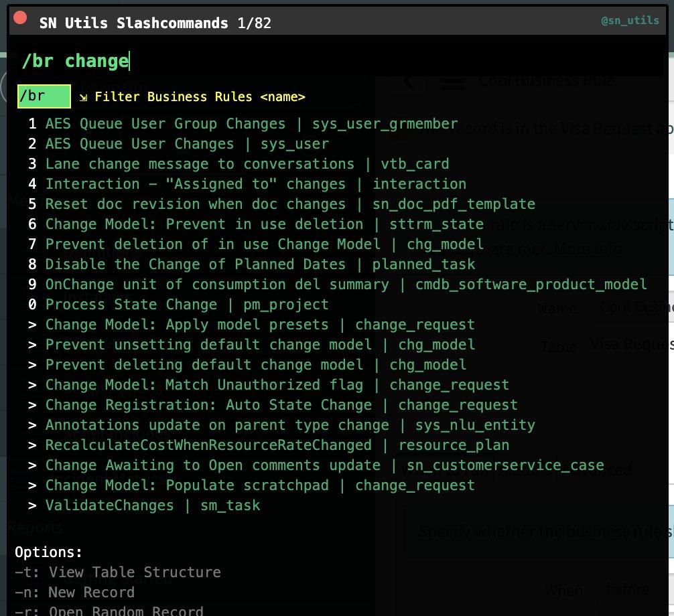
Task: Open 'Reset doc revision when doc changes'
Action: coord(290,204)
